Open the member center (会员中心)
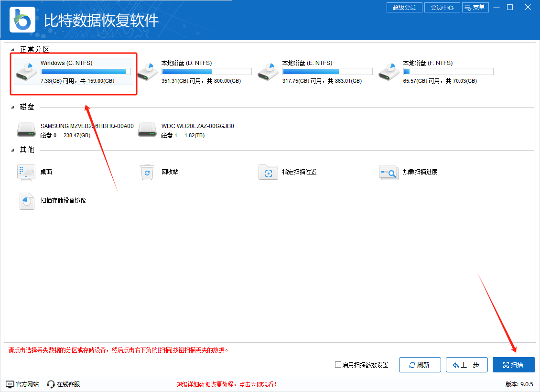The image size is (540, 392). pyautogui.click(x=442, y=8)
